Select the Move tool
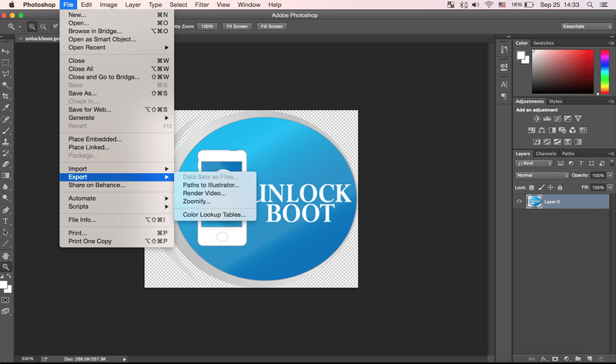616x364 pixels. tap(6, 51)
